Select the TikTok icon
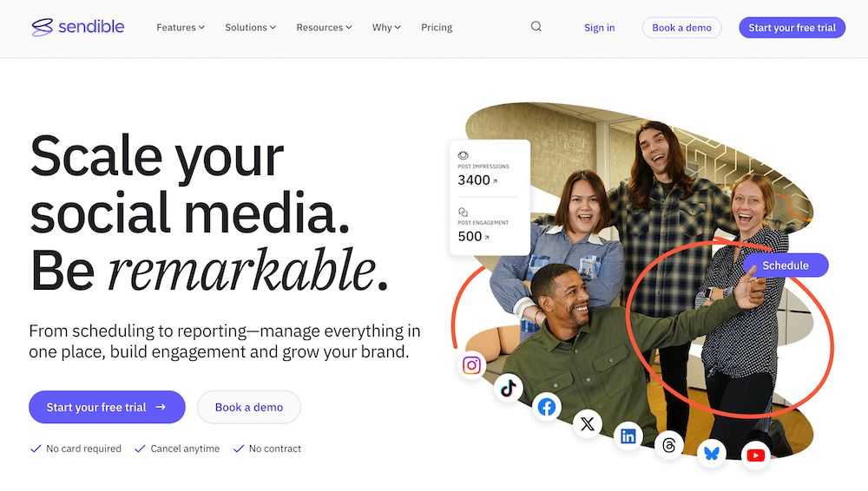 coord(508,388)
